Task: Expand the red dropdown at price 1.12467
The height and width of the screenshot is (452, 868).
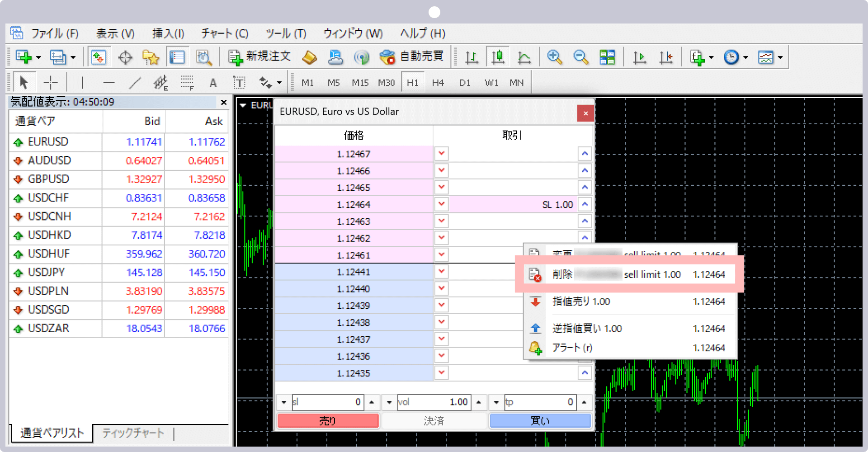Action: coord(441,154)
